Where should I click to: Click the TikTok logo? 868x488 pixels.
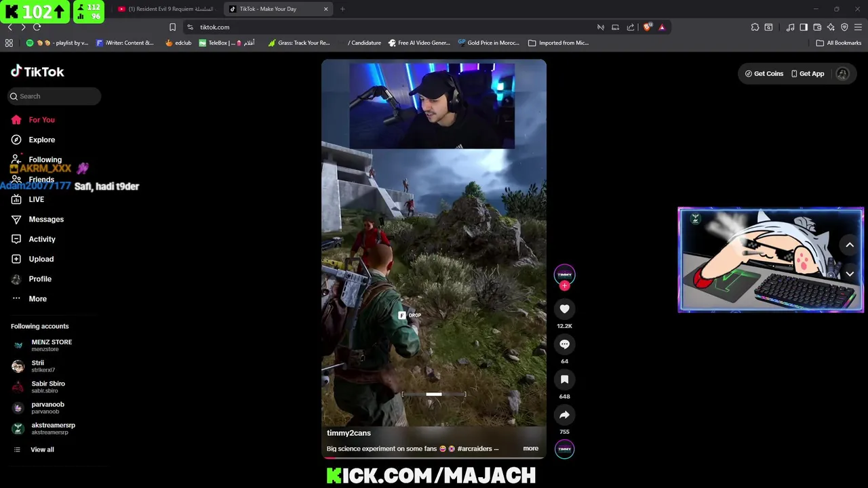click(37, 71)
